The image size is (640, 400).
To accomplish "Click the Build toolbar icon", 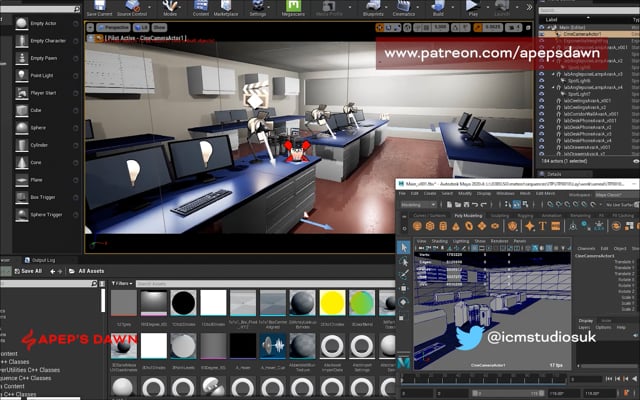I will pyautogui.click(x=438, y=7).
